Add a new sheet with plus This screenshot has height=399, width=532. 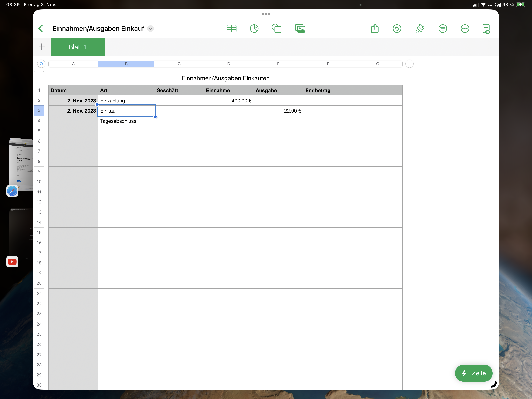[42, 47]
